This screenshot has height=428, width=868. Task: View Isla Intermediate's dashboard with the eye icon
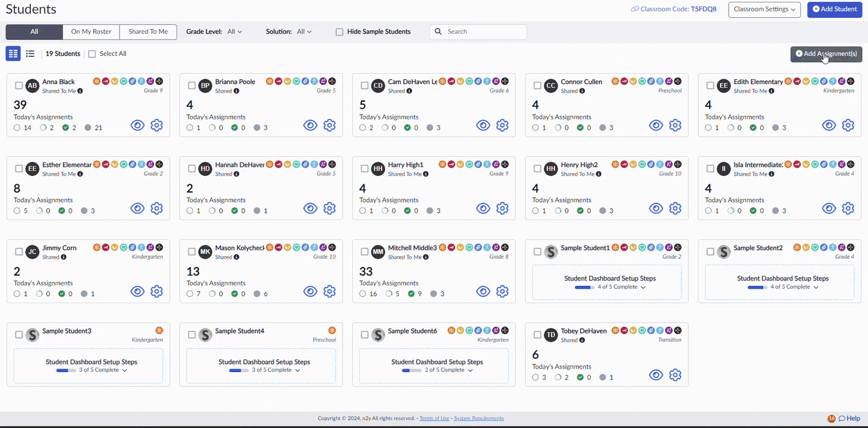[x=829, y=209]
